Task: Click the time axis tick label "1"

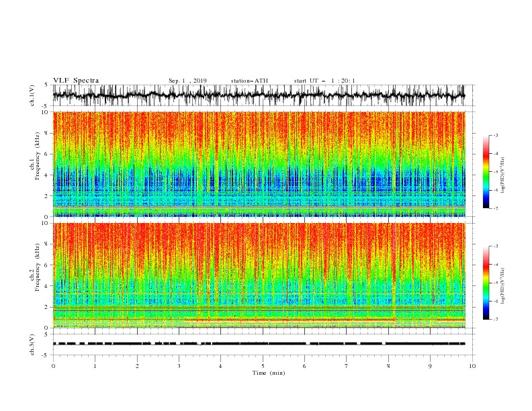Action: [x=95, y=366]
